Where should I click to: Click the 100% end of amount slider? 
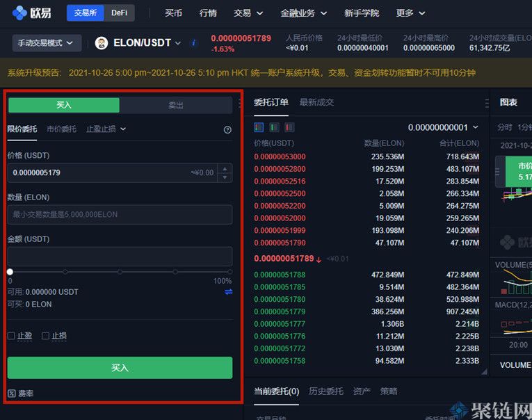point(230,272)
